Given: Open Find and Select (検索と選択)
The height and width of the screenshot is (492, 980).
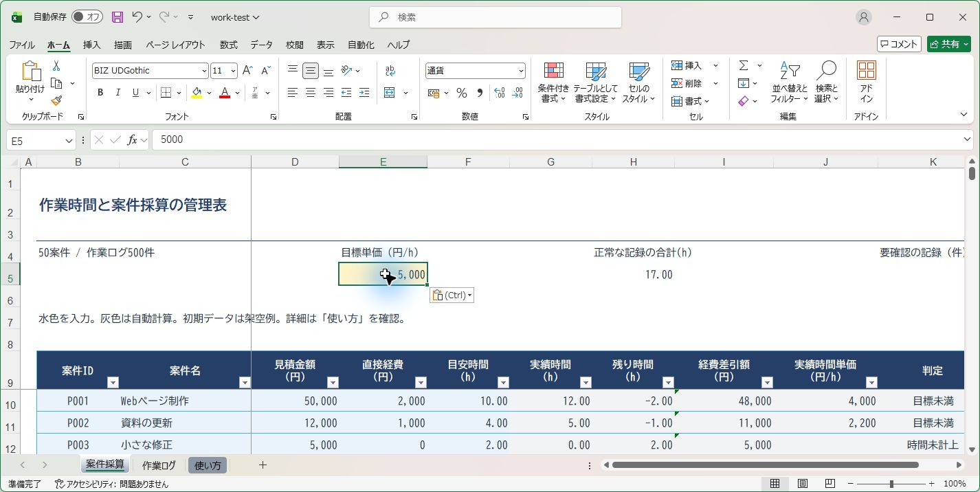Looking at the screenshot, I should click(827, 82).
